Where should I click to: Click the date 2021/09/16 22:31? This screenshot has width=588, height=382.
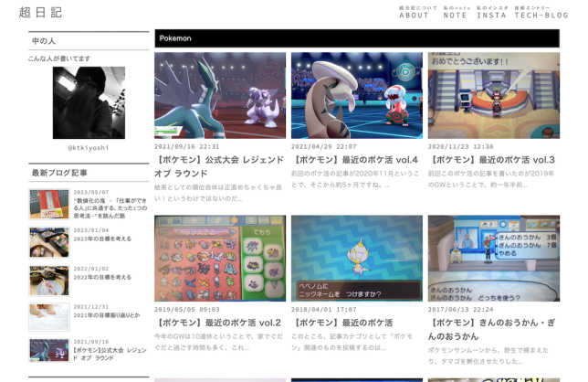point(187,147)
